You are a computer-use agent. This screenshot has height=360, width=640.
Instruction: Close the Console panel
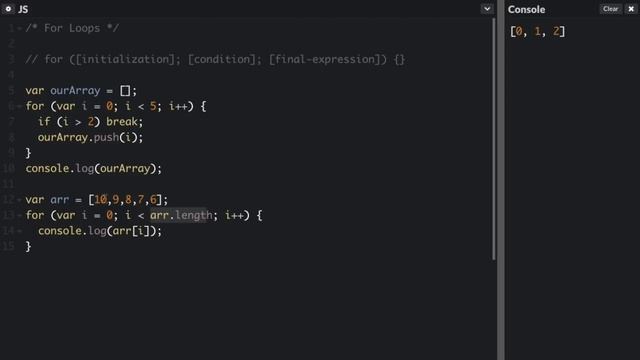click(x=631, y=9)
